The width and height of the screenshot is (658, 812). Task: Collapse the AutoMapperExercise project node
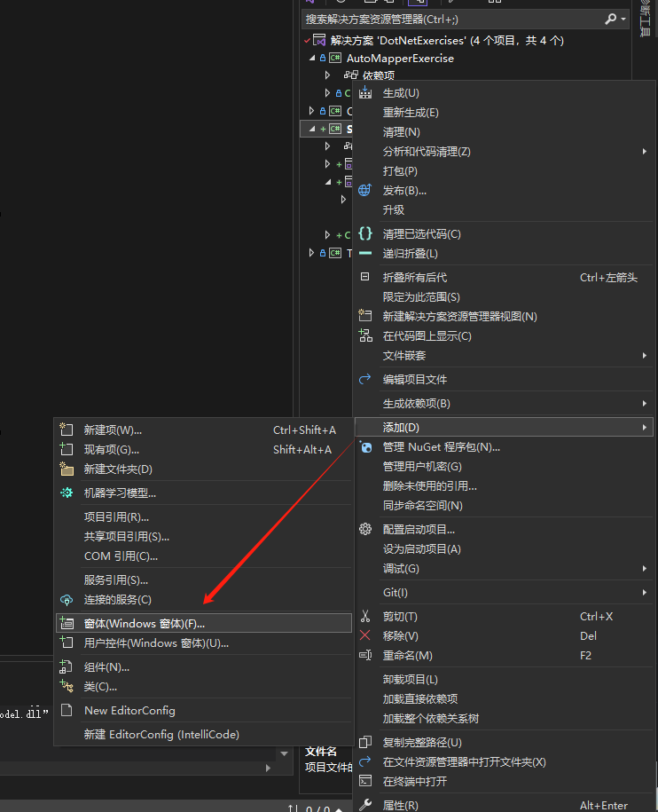(312, 58)
